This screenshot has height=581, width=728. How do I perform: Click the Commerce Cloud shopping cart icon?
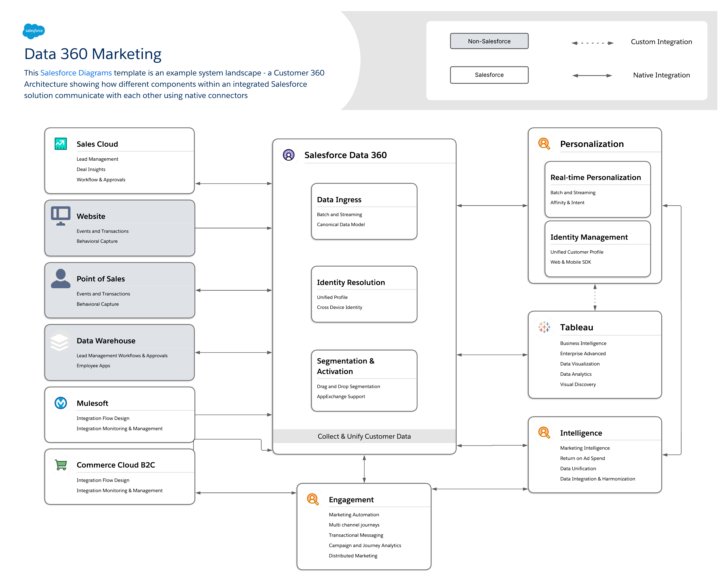pyautogui.click(x=61, y=465)
